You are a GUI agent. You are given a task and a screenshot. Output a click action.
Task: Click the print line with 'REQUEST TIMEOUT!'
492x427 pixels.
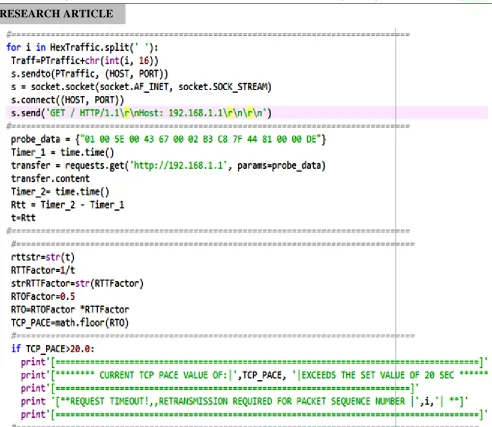click(x=244, y=401)
